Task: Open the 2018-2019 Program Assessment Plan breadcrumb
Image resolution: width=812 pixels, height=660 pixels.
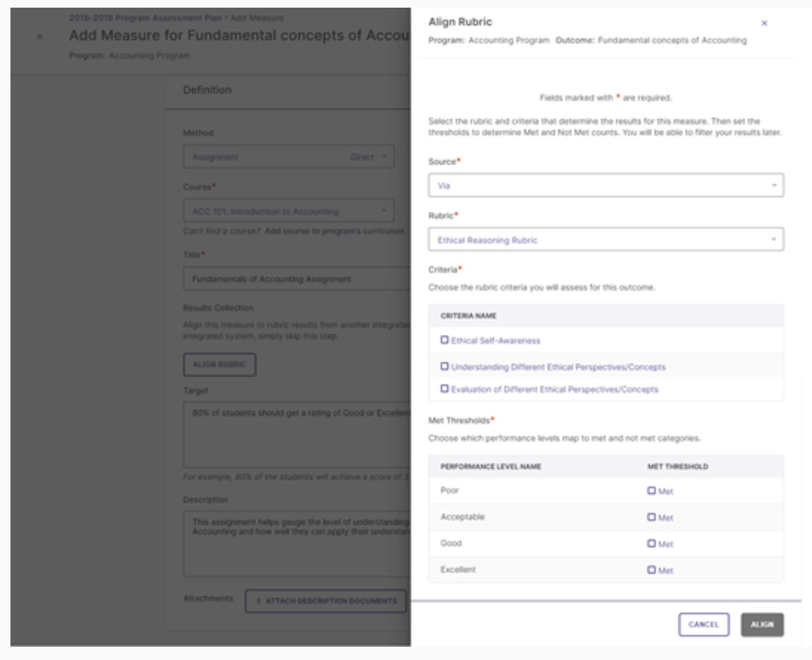Action: (146, 18)
